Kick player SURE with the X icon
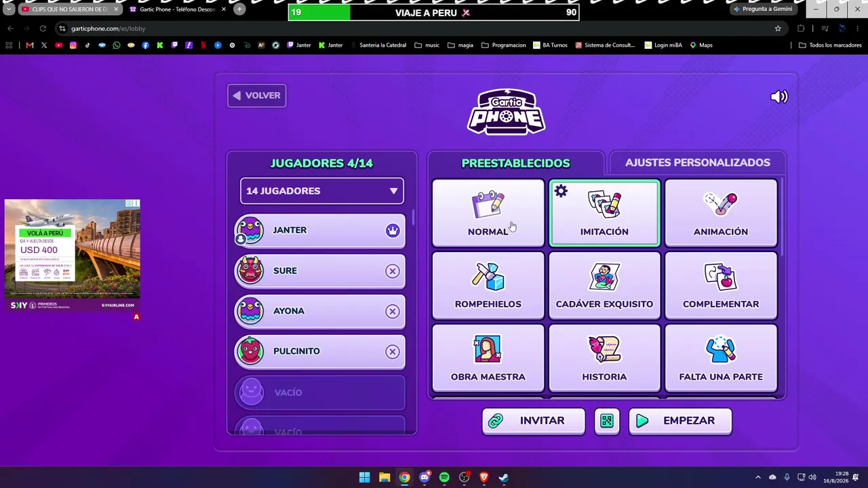868x488 pixels. tap(393, 271)
